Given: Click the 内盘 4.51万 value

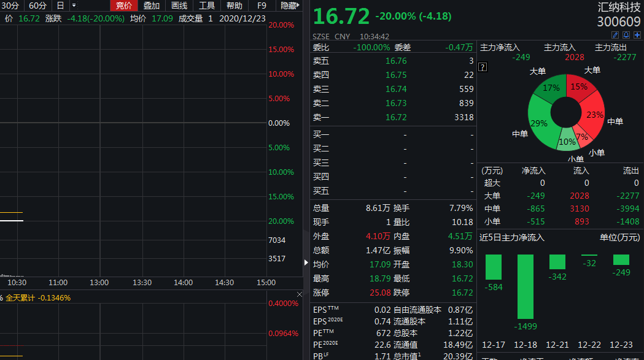Looking at the screenshot, I should pyautogui.click(x=460, y=236).
